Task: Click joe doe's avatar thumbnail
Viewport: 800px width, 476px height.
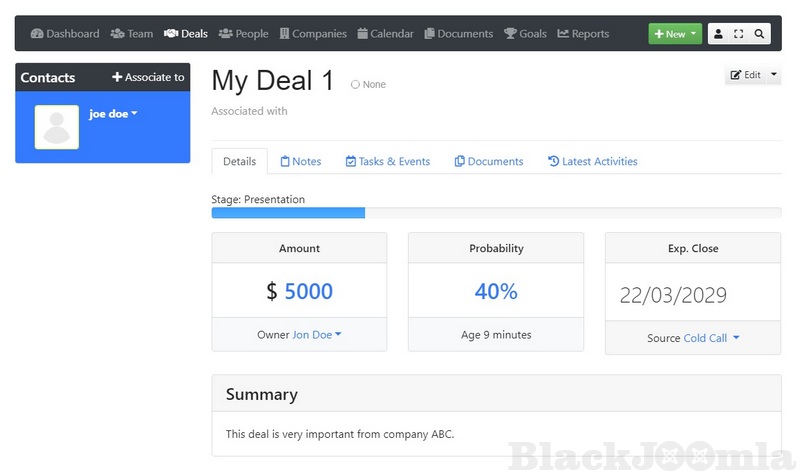Action: (x=57, y=127)
